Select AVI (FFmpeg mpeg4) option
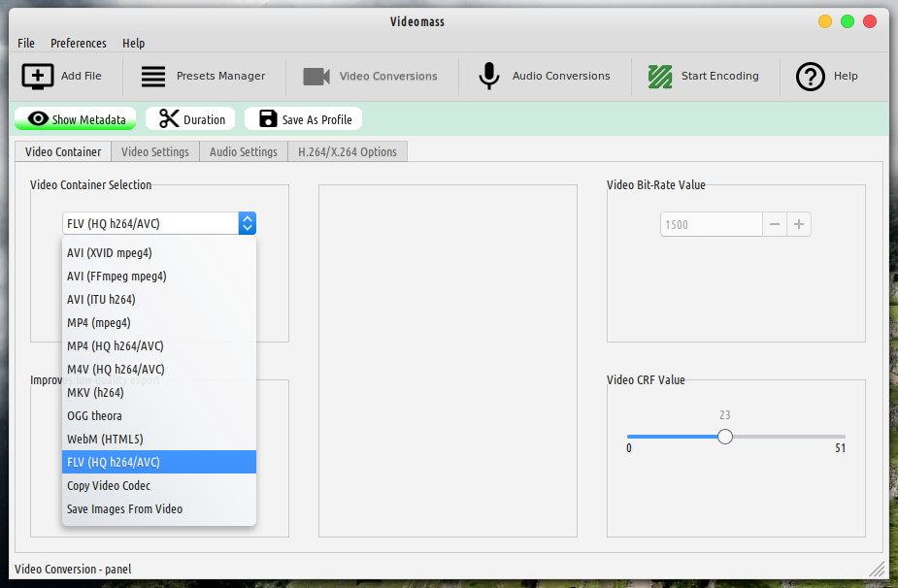 pos(159,276)
